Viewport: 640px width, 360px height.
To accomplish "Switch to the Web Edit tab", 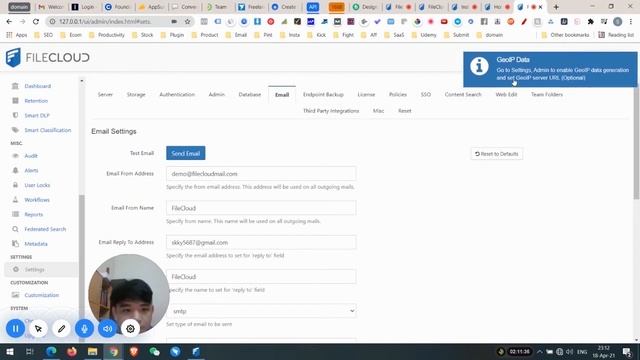I will 506,94.
